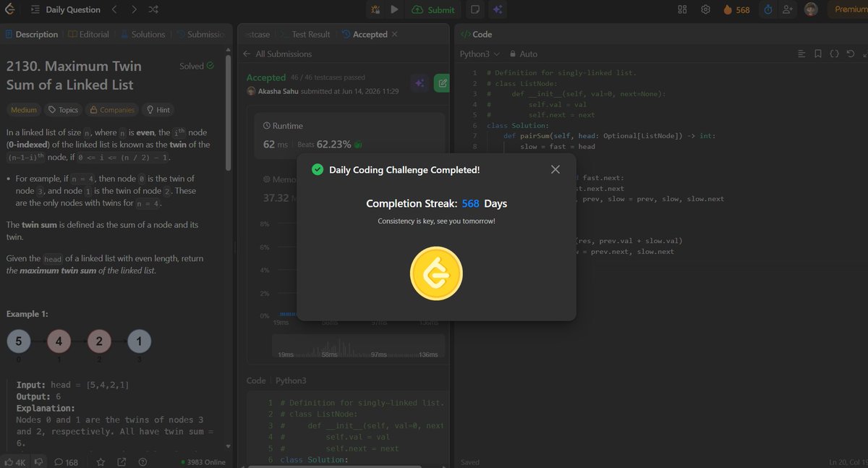This screenshot has width=868, height=468.
Task: Click the green edit note button
Action: click(442, 83)
